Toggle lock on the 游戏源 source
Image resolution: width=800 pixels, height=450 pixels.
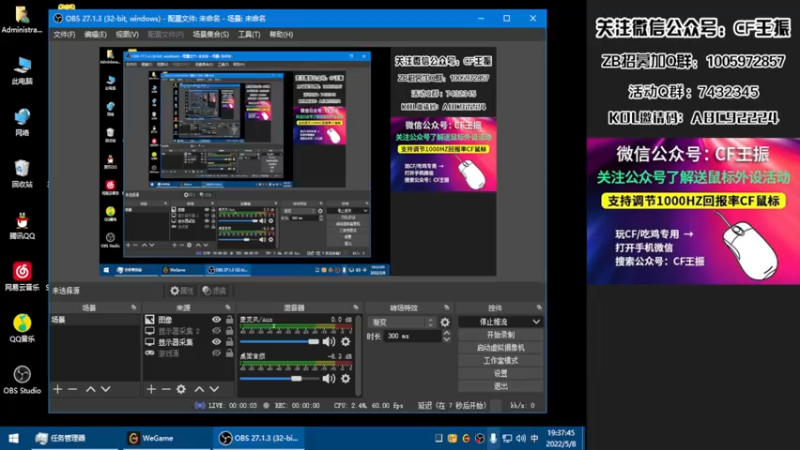tap(230, 353)
